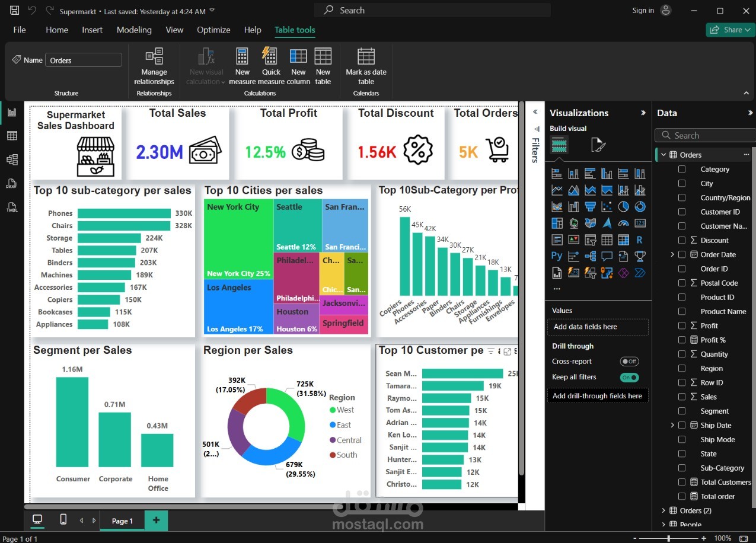Select the donut chart visual
This screenshot has width=756, height=543.
(640, 207)
